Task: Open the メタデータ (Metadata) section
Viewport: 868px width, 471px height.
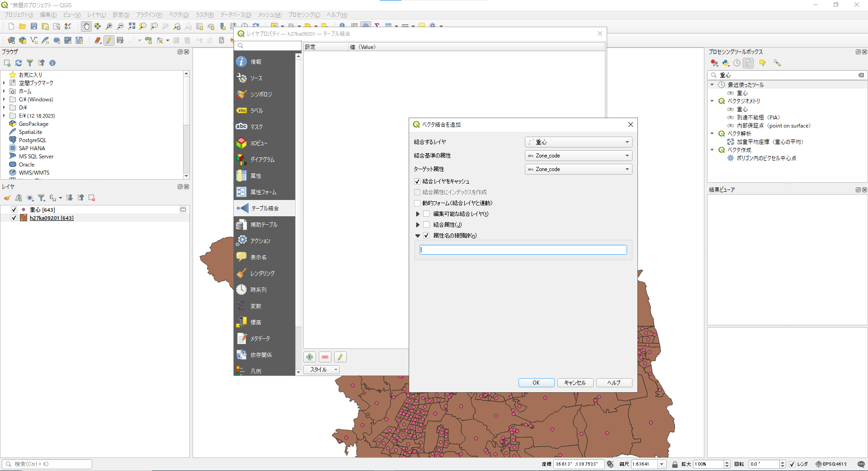Action: [x=260, y=338]
